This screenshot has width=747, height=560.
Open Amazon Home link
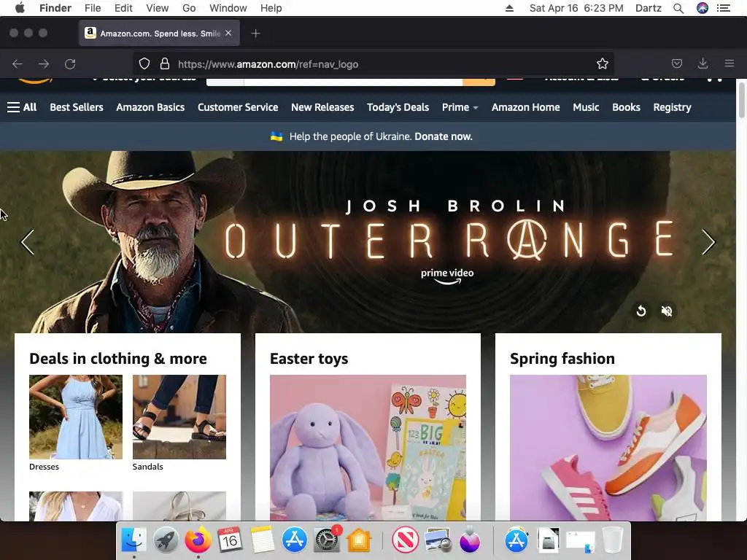pyautogui.click(x=525, y=107)
